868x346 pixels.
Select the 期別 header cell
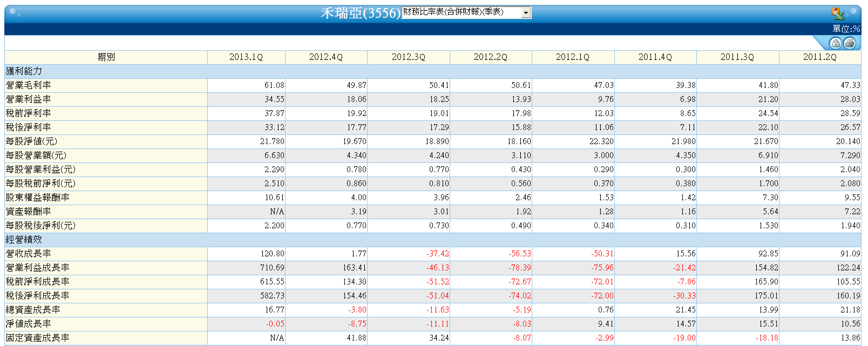tap(106, 57)
